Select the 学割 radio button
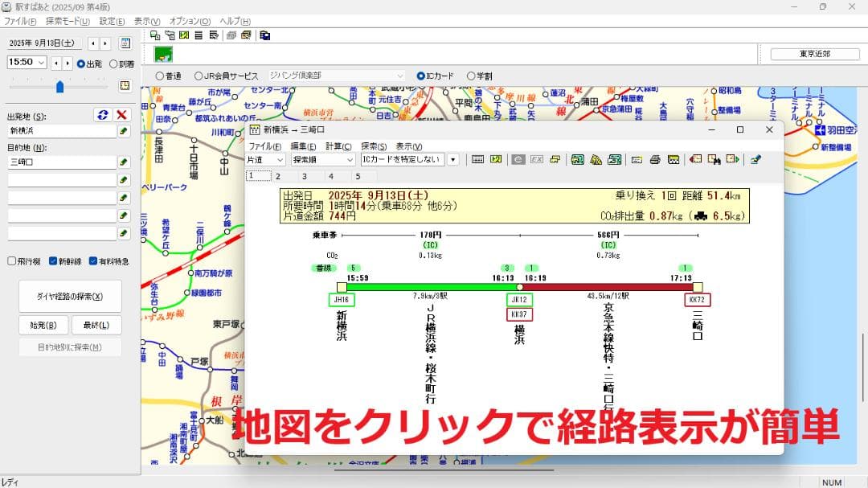This screenshot has width=868, height=488. pyautogui.click(x=471, y=76)
